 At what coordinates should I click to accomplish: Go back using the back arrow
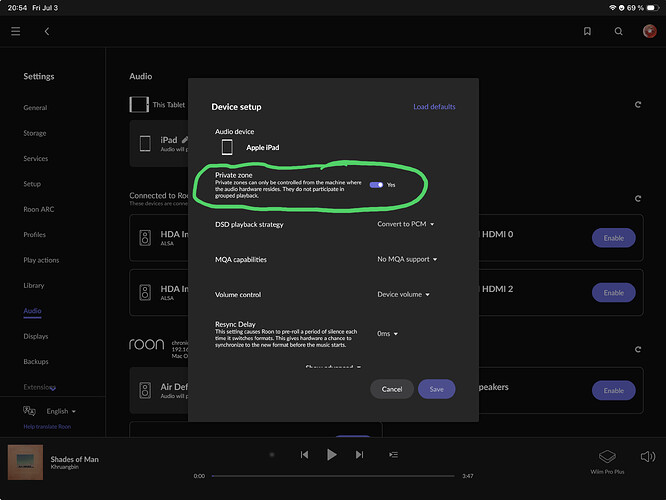47,31
